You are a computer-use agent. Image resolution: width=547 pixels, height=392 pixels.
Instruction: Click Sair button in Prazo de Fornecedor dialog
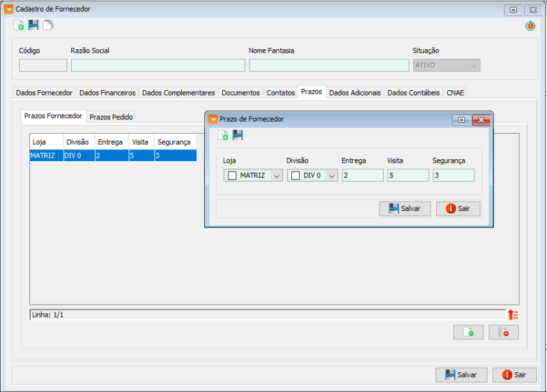458,208
